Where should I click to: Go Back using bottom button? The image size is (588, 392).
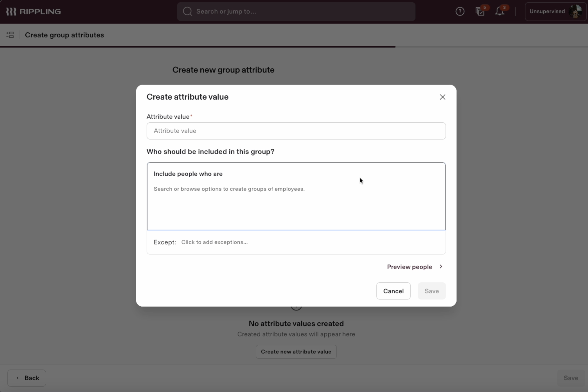[27, 378]
